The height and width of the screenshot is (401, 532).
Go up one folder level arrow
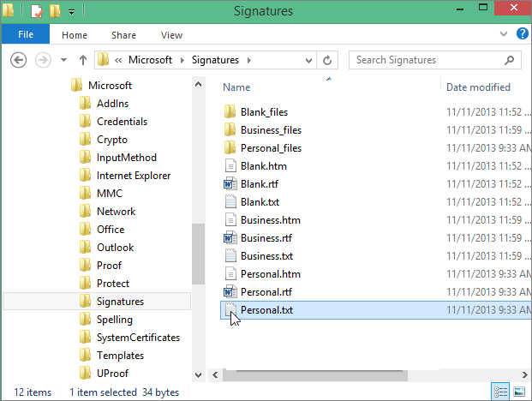(83, 60)
